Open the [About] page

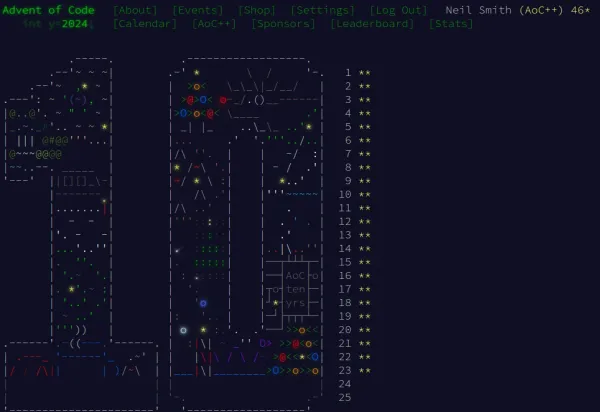point(135,10)
